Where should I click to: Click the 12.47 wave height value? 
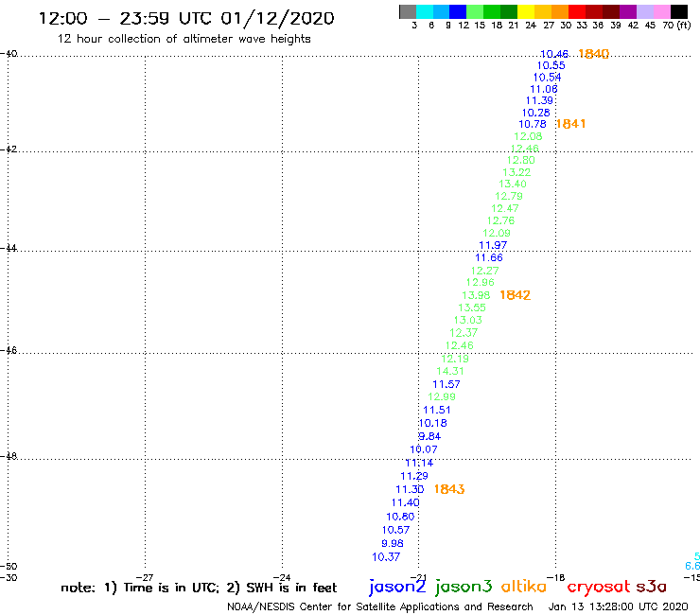pos(505,208)
